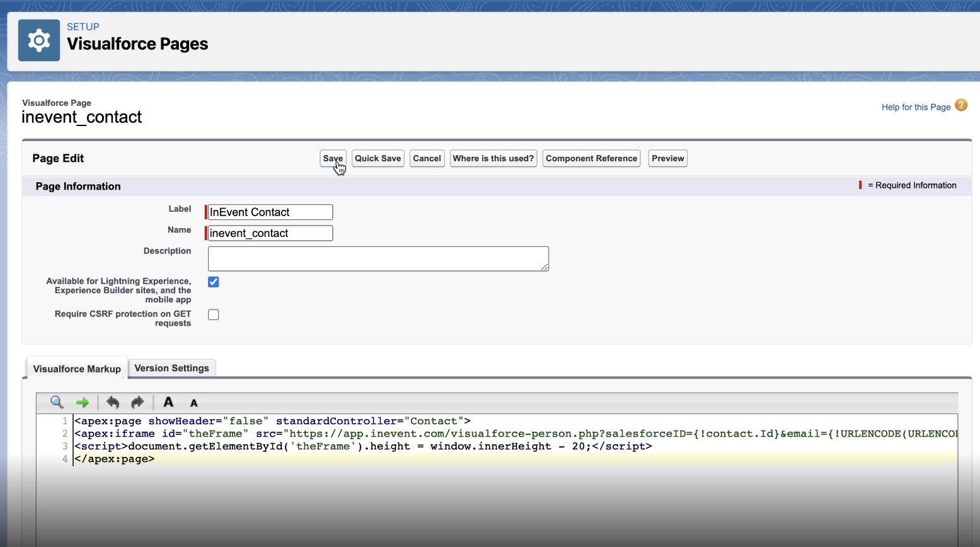Click the Visualforce Pages header title
The image size is (980, 547).
(x=137, y=44)
